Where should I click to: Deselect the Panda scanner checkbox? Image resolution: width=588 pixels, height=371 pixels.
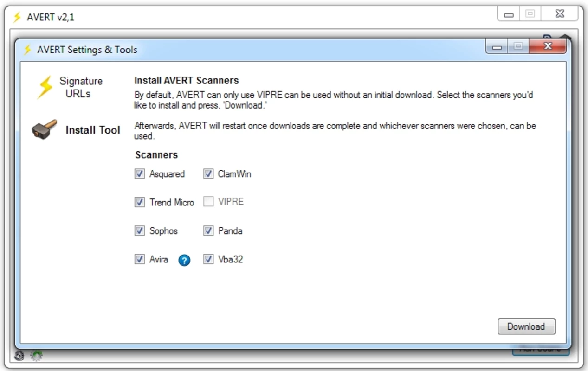point(208,230)
